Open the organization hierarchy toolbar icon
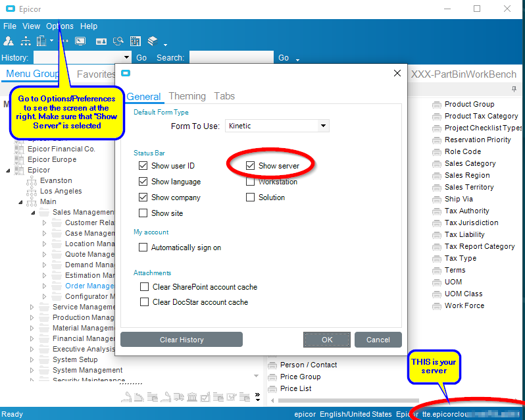This screenshot has width=525, height=420. pyautogui.click(x=26, y=41)
